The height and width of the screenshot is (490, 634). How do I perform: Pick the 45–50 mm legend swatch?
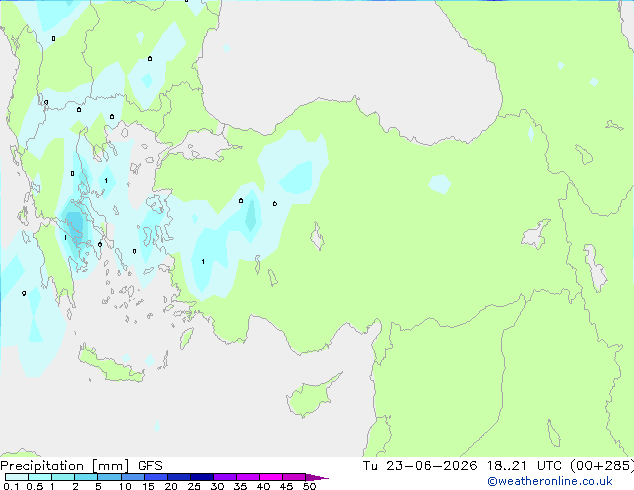[x=294, y=477]
